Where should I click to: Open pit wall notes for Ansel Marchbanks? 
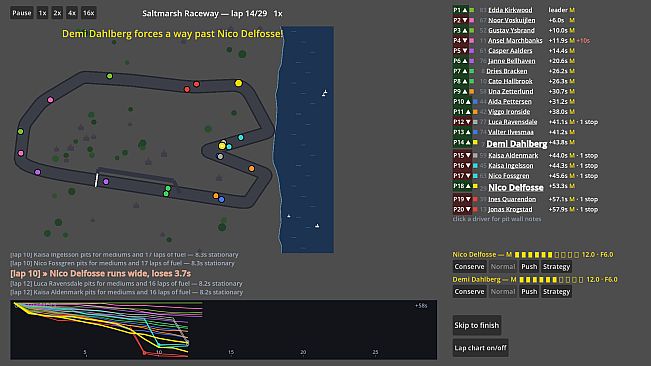click(515, 40)
